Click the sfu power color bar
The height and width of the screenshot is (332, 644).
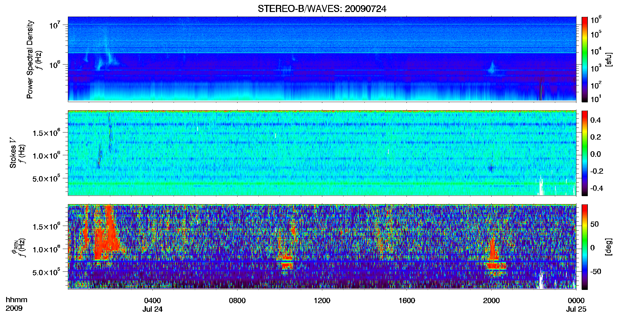(x=585, y=59)
